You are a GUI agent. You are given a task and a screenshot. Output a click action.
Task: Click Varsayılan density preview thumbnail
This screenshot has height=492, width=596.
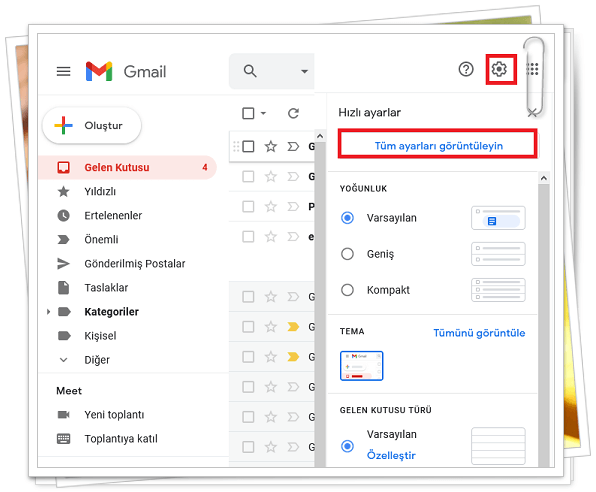[498, 218]
